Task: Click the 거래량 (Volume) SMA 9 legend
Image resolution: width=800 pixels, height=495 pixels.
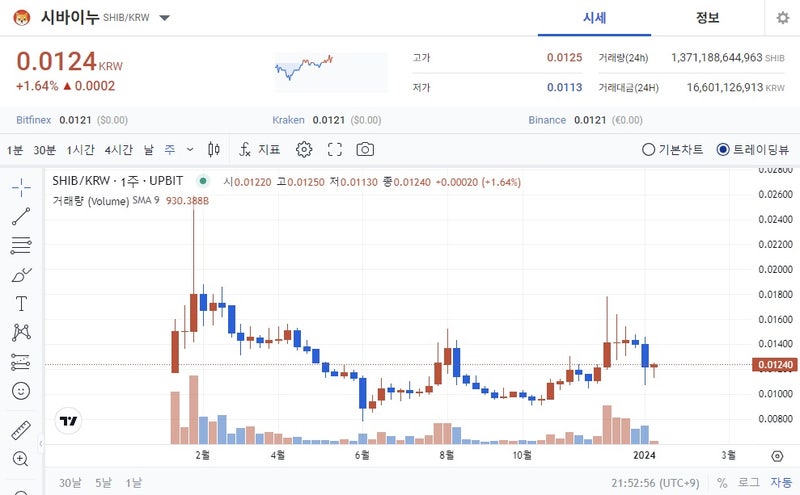Action: (x=106, y=201)
